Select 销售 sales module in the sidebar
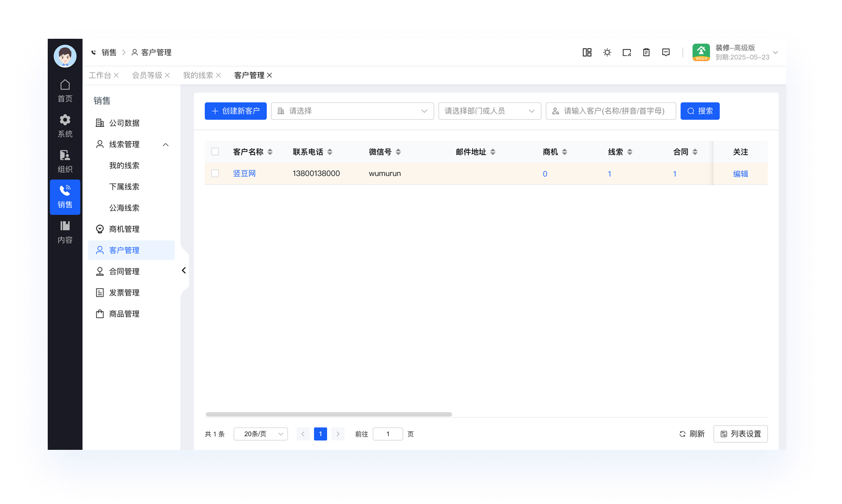 point(65,197)
